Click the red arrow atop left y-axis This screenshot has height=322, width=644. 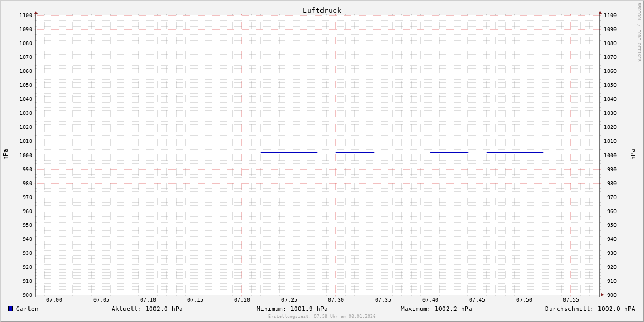point(36,12)
